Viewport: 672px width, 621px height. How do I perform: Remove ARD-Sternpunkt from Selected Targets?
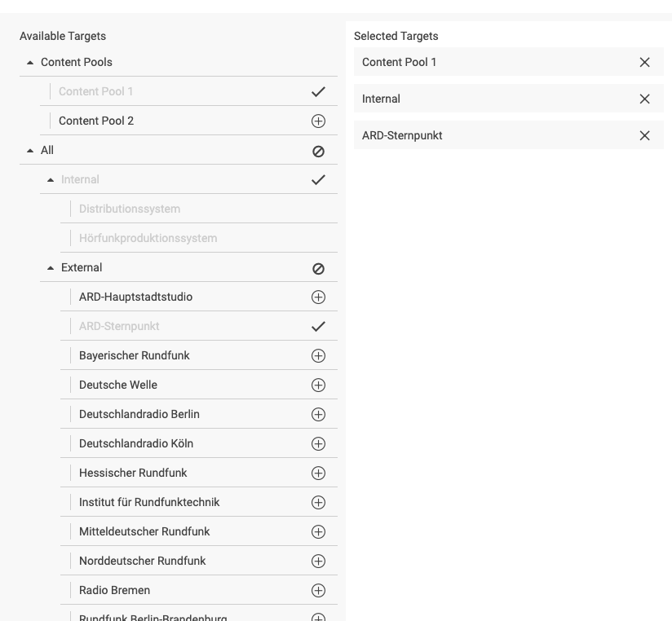point(644,136)
